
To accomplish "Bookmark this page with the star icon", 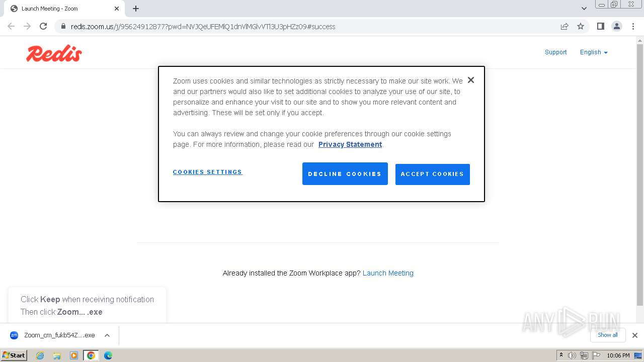I will [x=581, y=26].
